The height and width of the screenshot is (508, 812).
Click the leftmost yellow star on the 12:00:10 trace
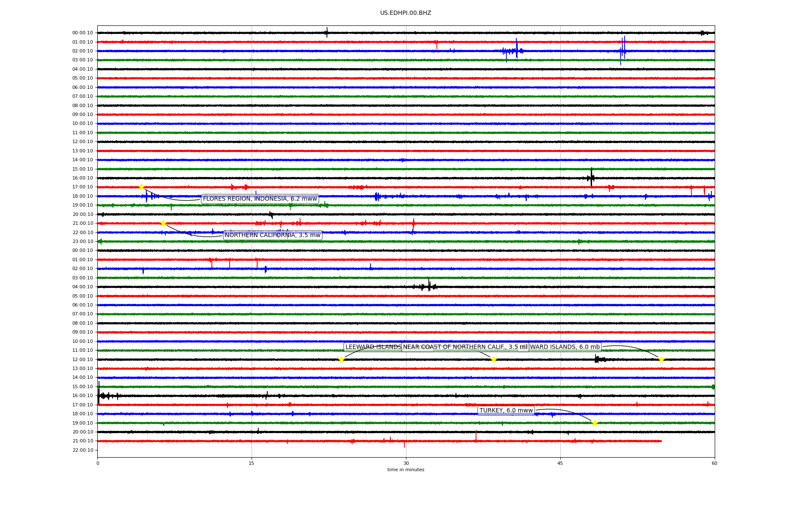341,360
